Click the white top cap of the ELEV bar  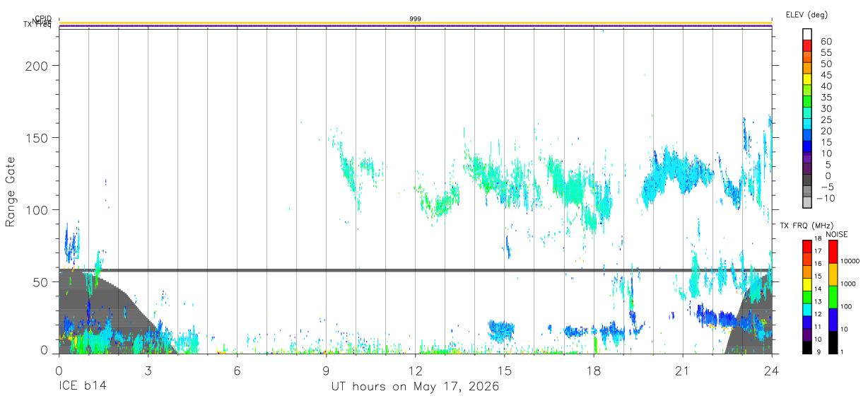coord(807,35)
